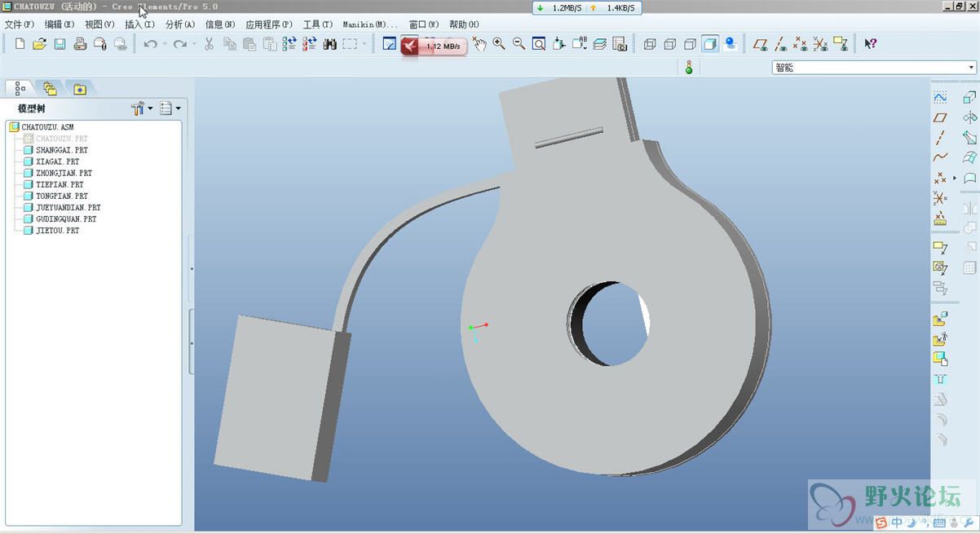Select the Datum Point tool
The height and width of the screenshot is (534, 980).
[x=940, y=178]
